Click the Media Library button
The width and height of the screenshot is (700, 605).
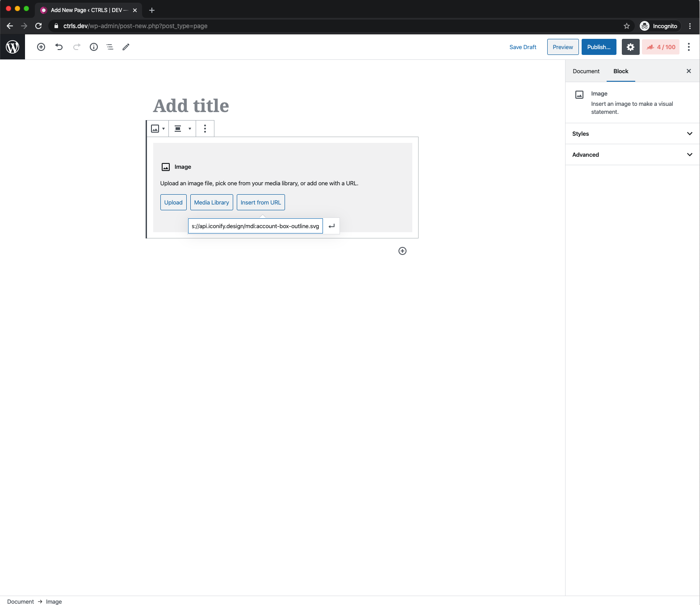pos(211,202)
